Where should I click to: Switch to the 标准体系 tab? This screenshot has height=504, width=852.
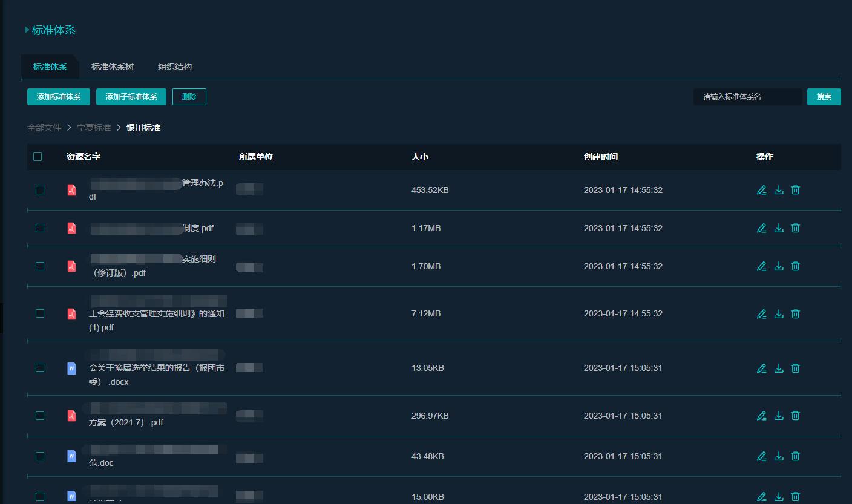50,67
